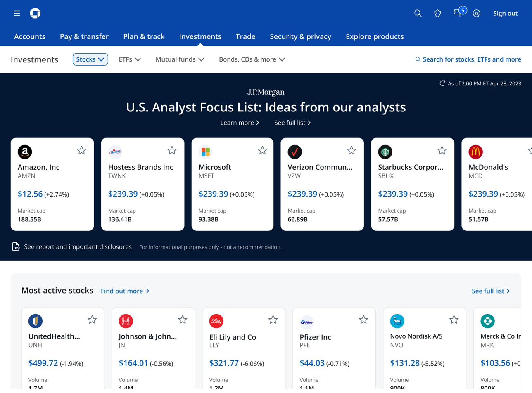Expand Bonds, CDs & more dropdown
532x393 pixels.
coord(252,59)
